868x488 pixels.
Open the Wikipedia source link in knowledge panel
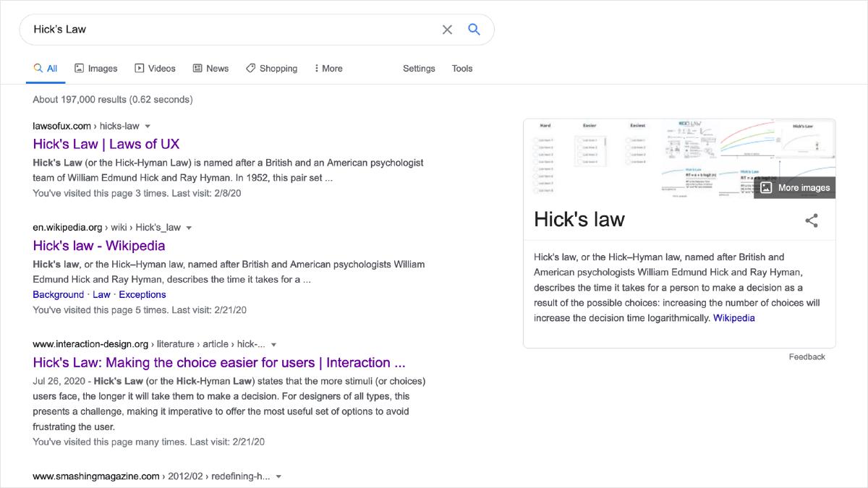(733, 317)
